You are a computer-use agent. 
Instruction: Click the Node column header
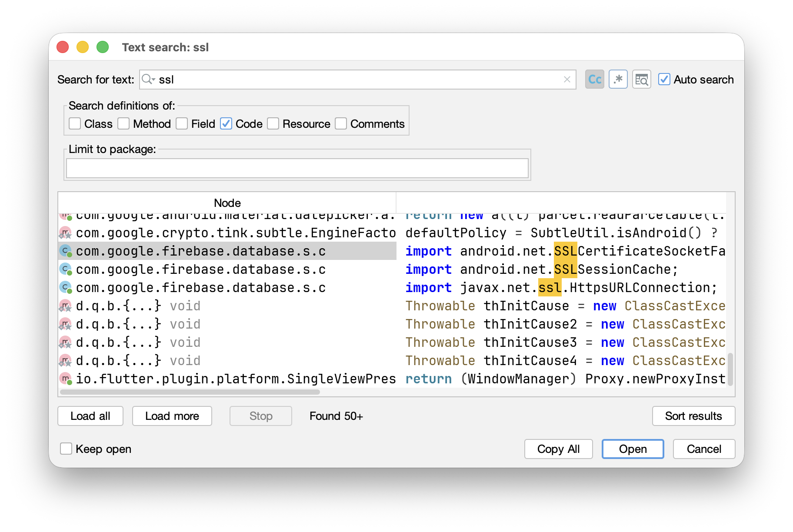[x=227, y=203]
